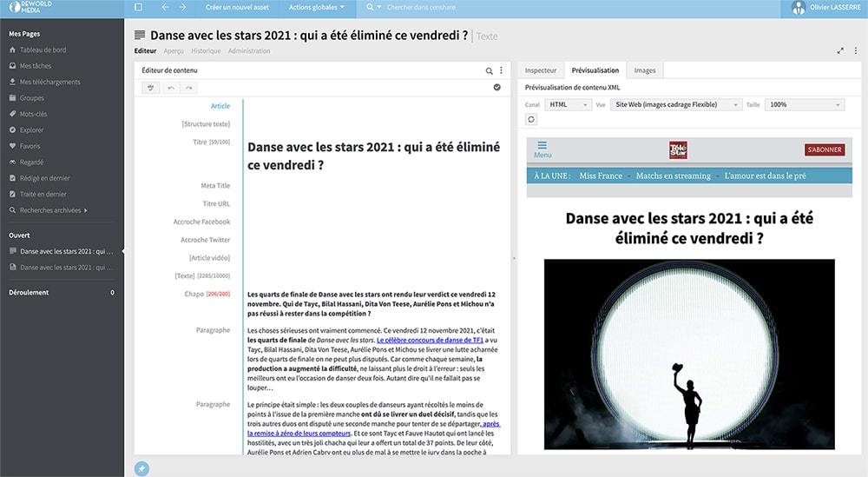This screenshot has width=868, height=477.
Task: Click the Groupes folder icon
Action: point(12,98)
